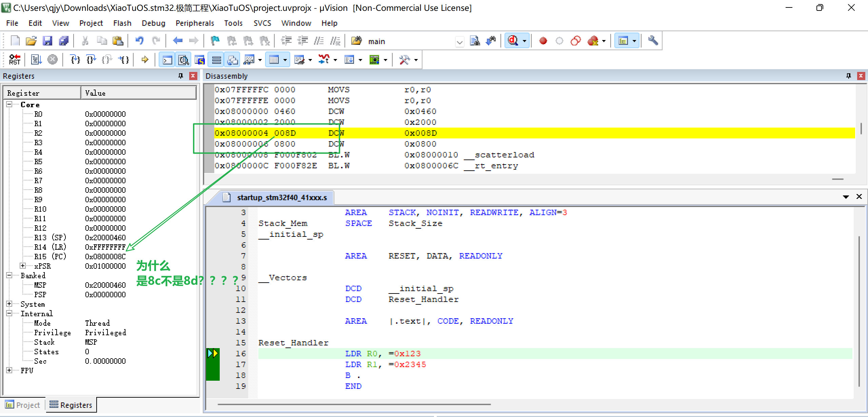Insert a breakpoint with the red dot icon
Viewport: 868px width, 417px height.
pos(543,41)
